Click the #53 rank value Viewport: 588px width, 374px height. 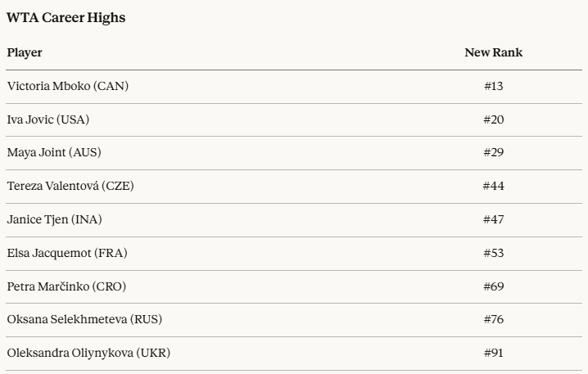(x=493, y=253)
